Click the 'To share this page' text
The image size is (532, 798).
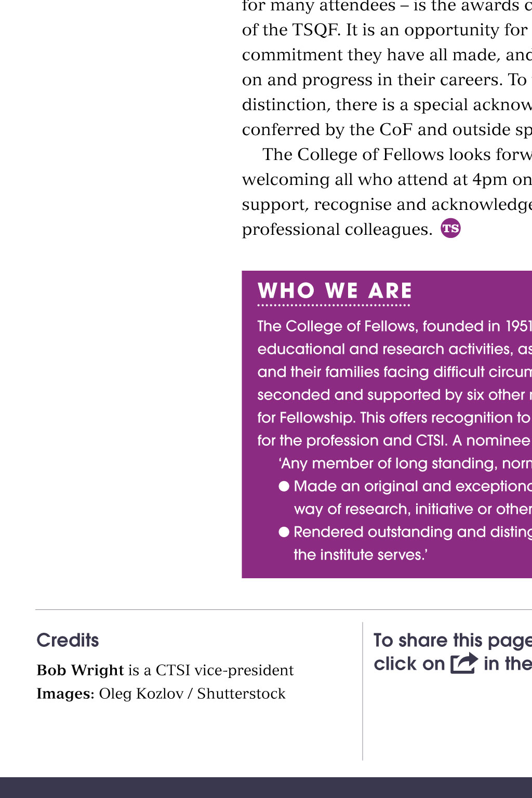(453, 641)
